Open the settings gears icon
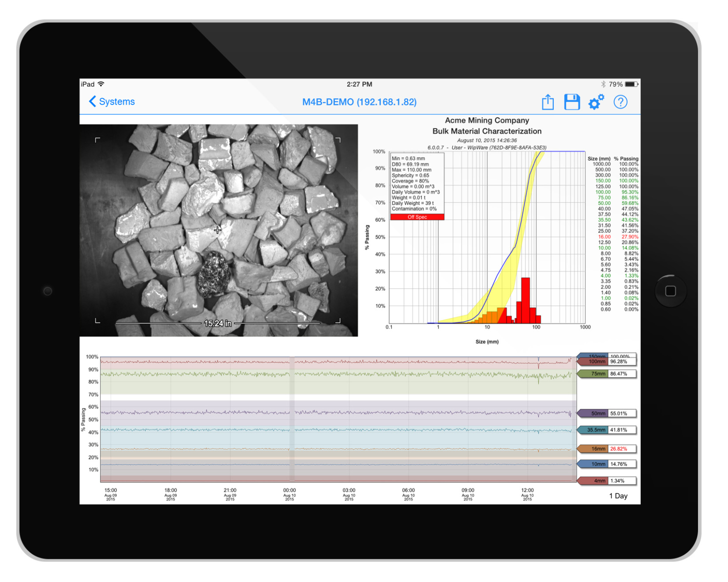The width and height of the screenshot is (728, 582). (x=596, y=102)
